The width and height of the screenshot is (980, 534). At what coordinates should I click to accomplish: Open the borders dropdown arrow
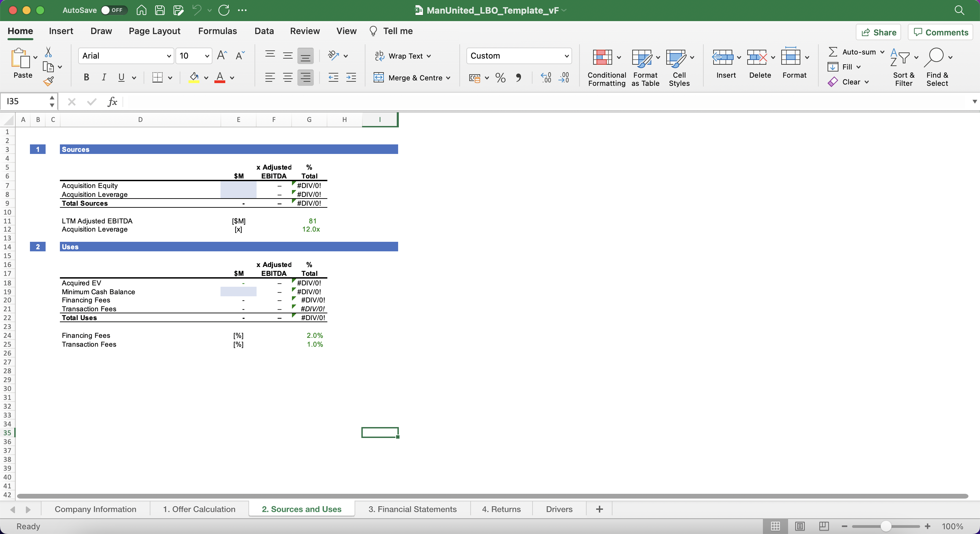pos(170,78)
